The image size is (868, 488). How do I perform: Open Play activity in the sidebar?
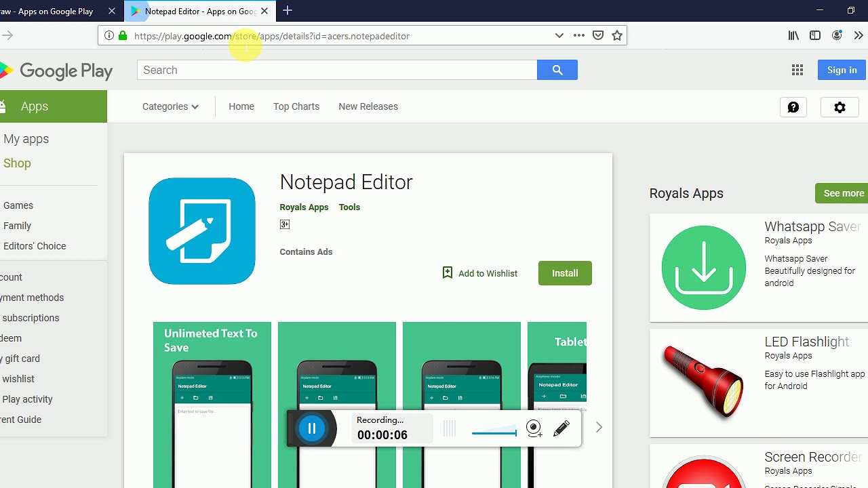26,399
